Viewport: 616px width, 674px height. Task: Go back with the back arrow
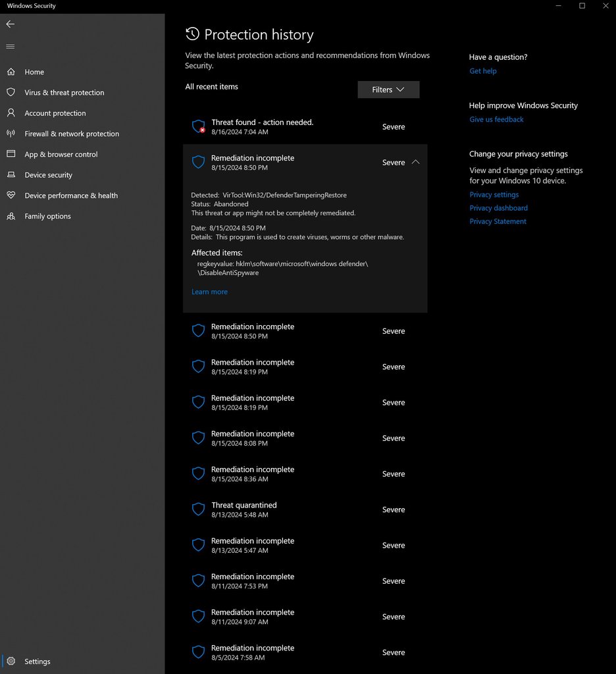tap(11, 24)
